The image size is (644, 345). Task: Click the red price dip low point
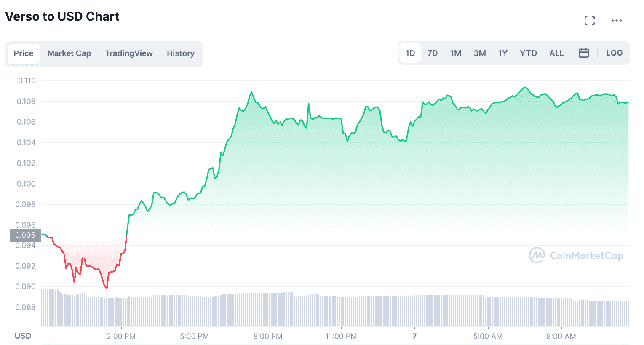(x=106, y=288)
